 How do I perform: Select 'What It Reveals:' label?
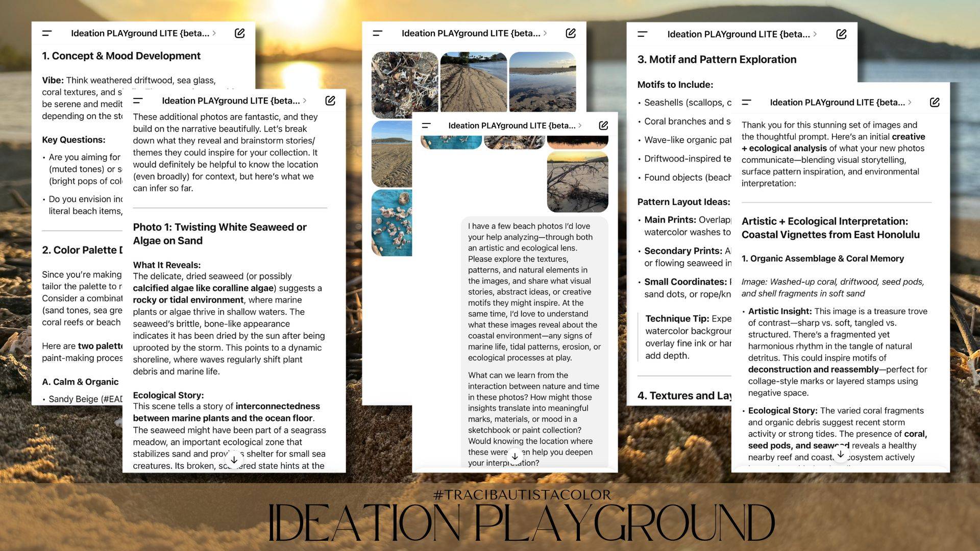tap(167, 265)
